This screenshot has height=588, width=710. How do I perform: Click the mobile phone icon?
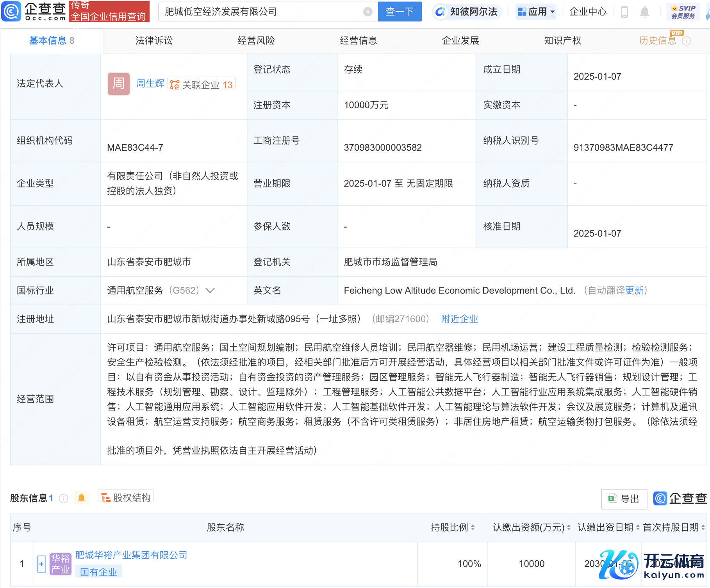click(624, 12)
